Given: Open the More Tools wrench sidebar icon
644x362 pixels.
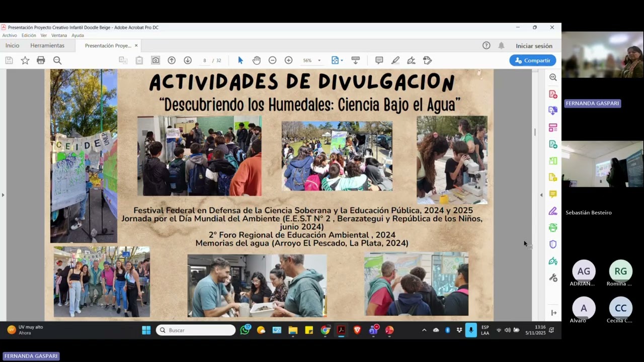Looking at the screenshot, I should [x=553, y=278].
